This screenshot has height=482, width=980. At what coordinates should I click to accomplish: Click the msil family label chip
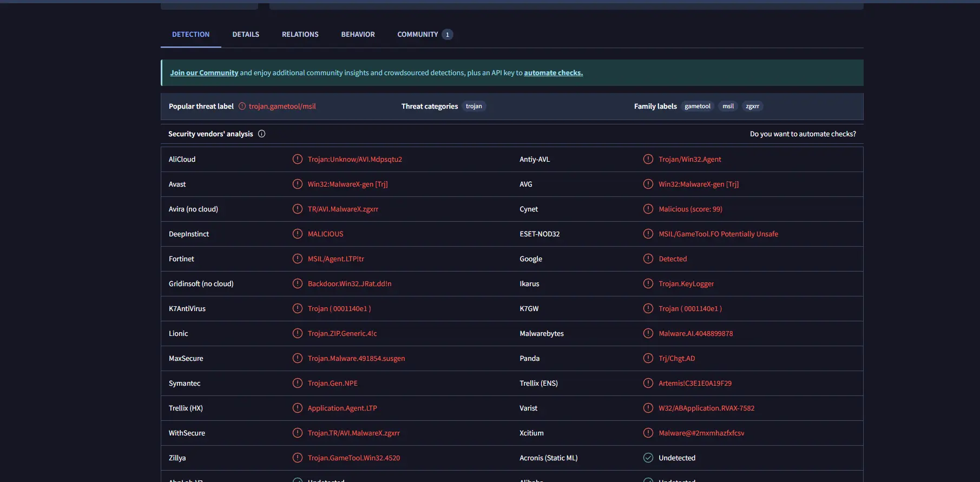pyautogui.click(x=728, y=106)
